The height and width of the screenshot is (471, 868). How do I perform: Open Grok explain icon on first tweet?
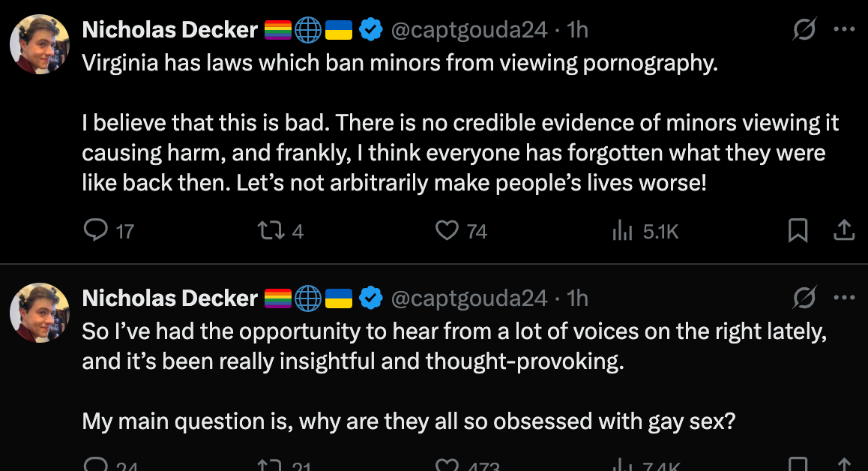(x=804, y=29)
